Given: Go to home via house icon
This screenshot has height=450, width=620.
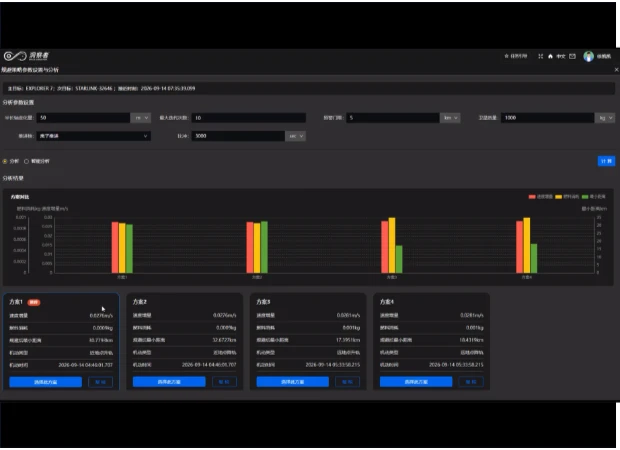Looking at the screenshot, I should 550,56.
